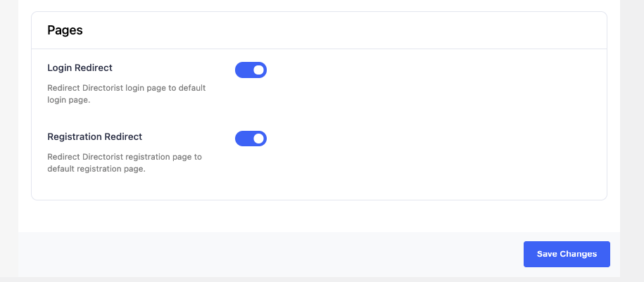Image resolution: width=644 pixels, height=282 pixels.
Task: Click the grey margin right of settings panel
Action: [x=632, y=139]
